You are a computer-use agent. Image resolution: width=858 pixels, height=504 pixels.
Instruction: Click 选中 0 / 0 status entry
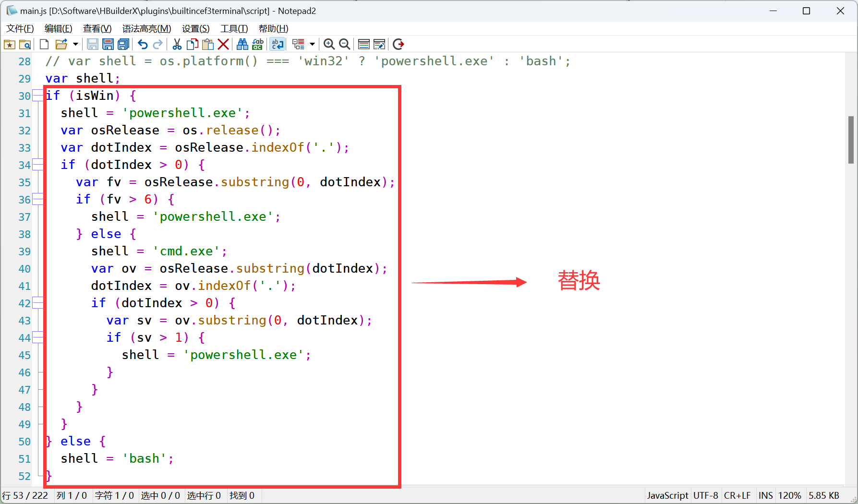pyautogui.click(x=160, y=495)
